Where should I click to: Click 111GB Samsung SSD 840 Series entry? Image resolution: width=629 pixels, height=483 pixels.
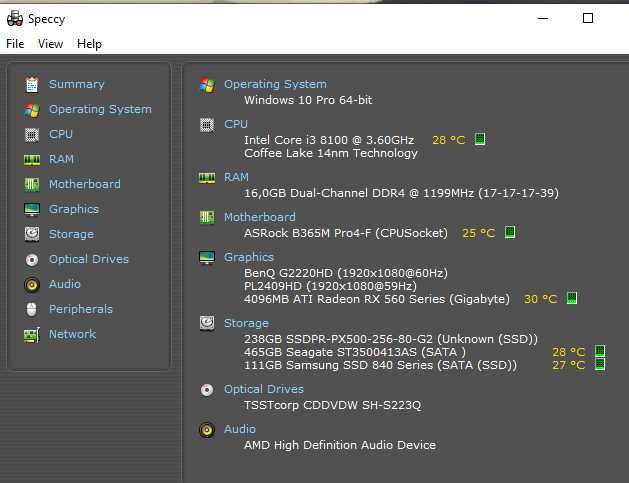(x=381, y=365)
